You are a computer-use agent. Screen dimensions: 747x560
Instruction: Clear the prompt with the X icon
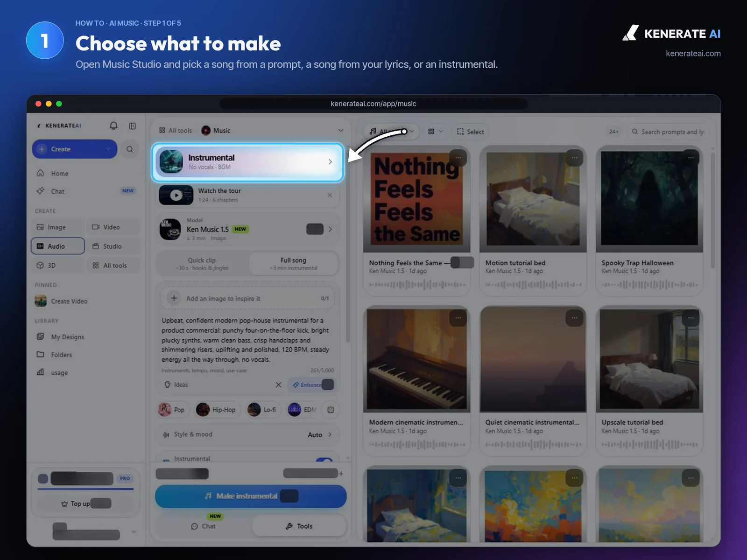coord(278,385)
